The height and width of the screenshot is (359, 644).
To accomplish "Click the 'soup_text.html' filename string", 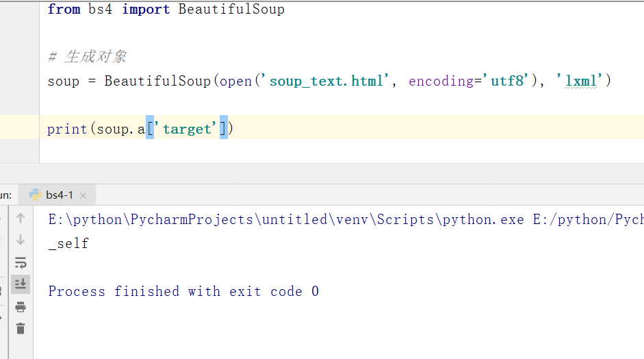I will pyautogui.click(x=326, y=81).
